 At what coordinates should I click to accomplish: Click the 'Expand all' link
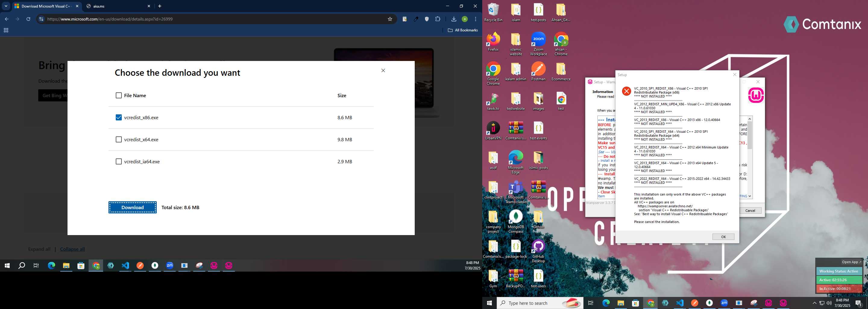pyautogui.click(x=39, y=249)
